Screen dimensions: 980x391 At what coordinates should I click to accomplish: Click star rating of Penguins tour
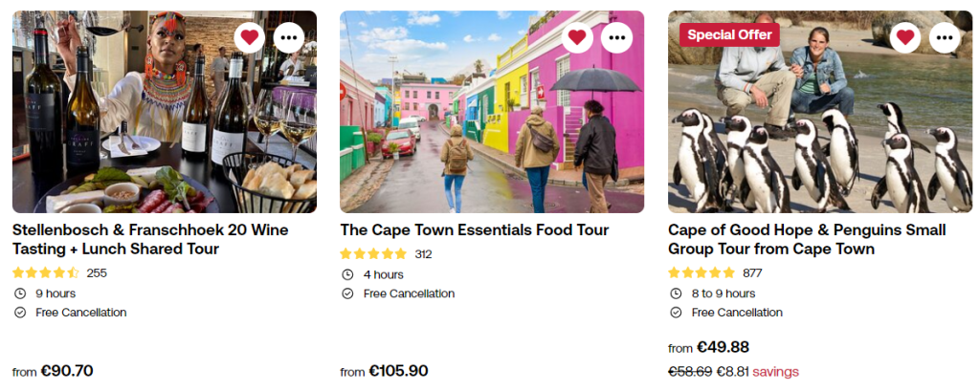click(x=702, y=272)
